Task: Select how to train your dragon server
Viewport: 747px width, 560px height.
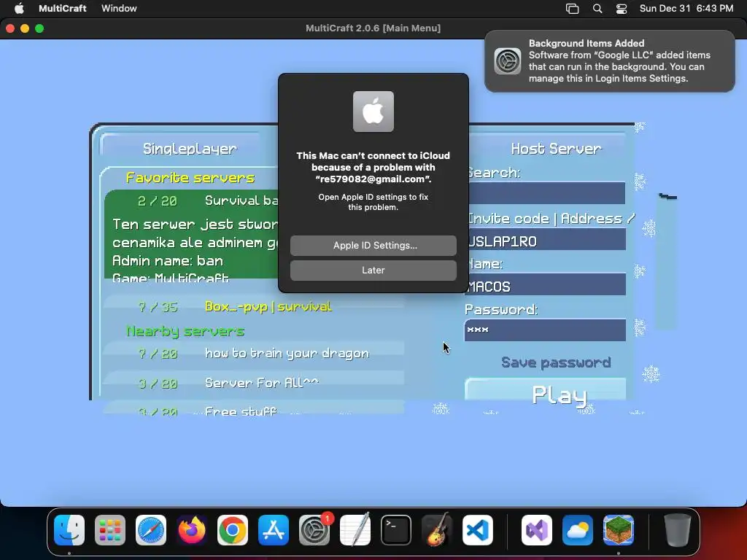Action: (253, 354)
